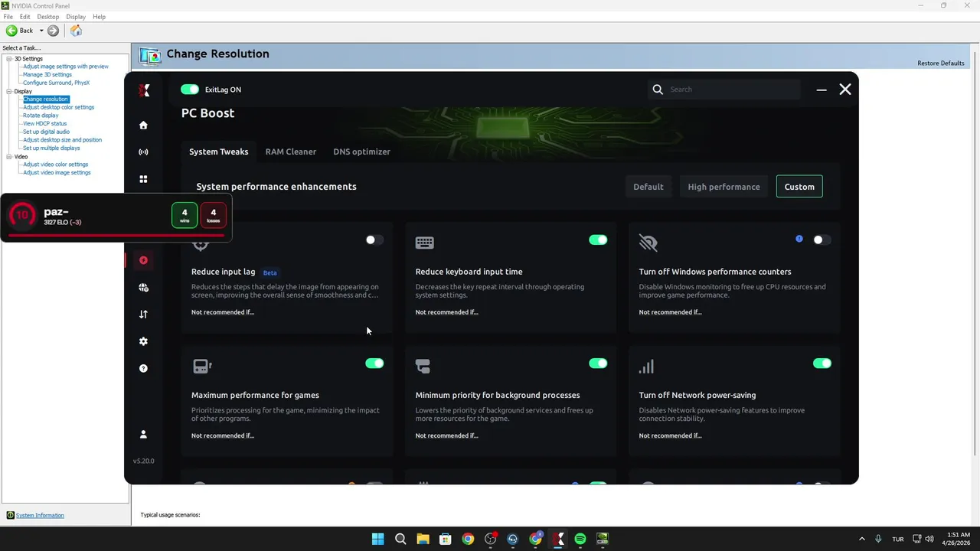Click the ExitLag logo in the sidebar
Viewport: 980px width, 551px height.
(x=144, y=90)
